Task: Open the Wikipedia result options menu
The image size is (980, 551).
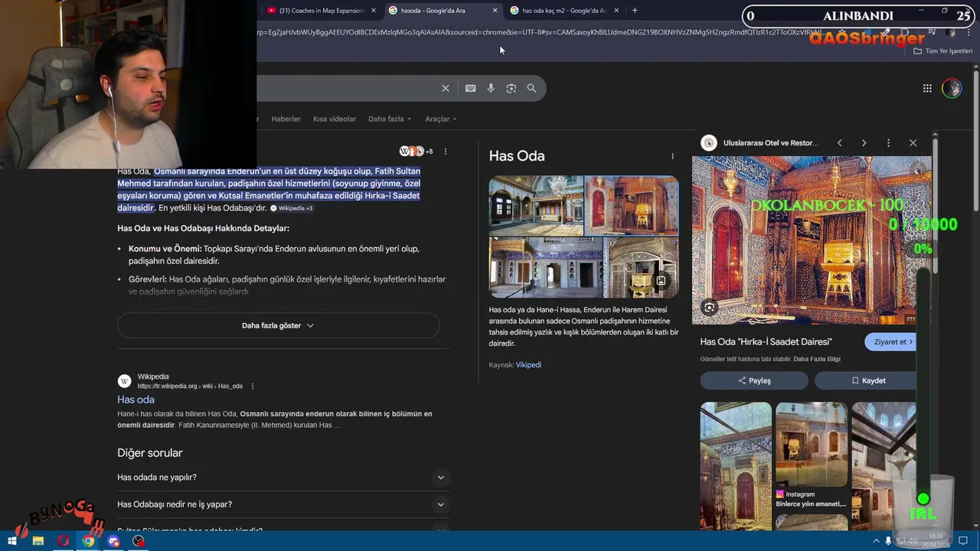Action: pos(252,386)
